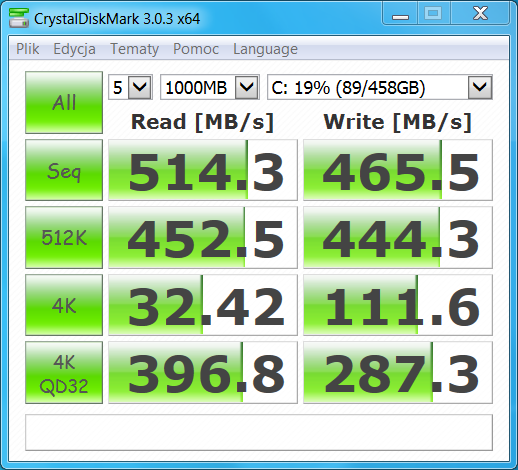Open the Language menu
The width and height of the screenshot is (518, 470).
(265, 49)
